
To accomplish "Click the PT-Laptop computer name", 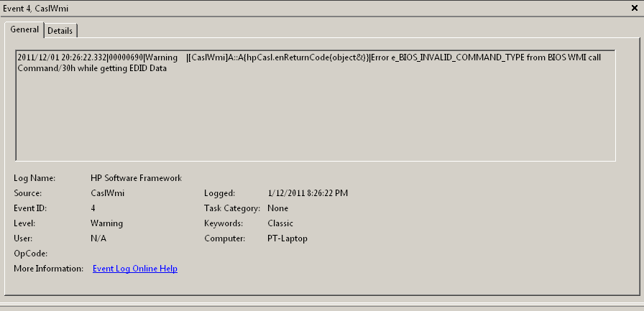I will [287, 238].
